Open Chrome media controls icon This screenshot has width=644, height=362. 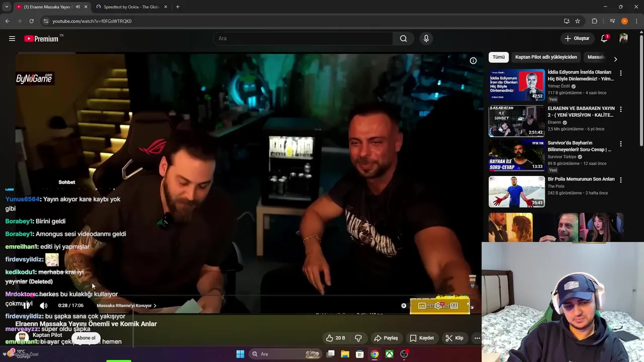coord(612,21)
